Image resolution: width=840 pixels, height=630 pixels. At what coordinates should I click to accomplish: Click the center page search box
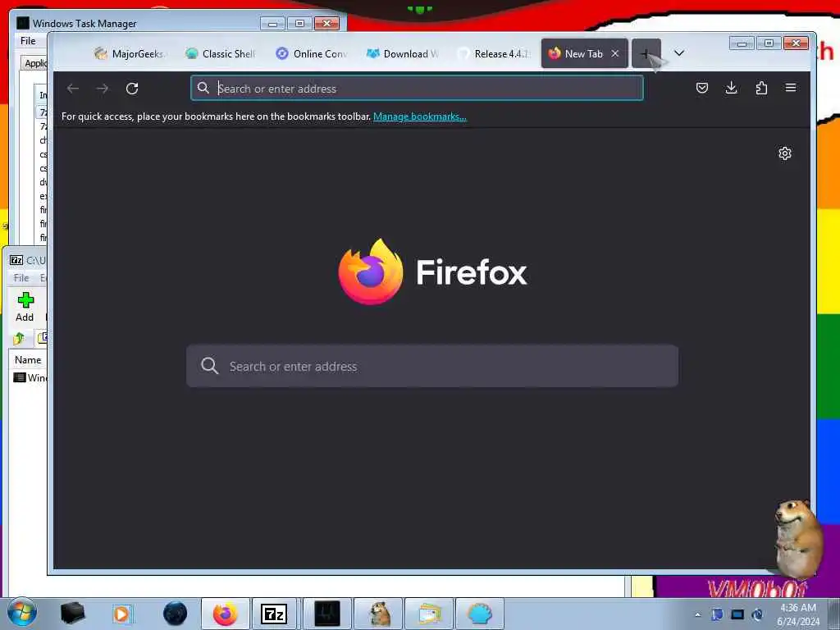click(431, 366)
